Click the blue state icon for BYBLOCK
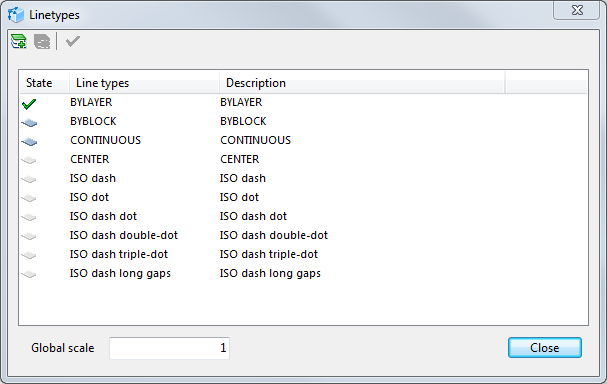The height and width of the screenshot is (384, 607). click(x=29, y=123)
